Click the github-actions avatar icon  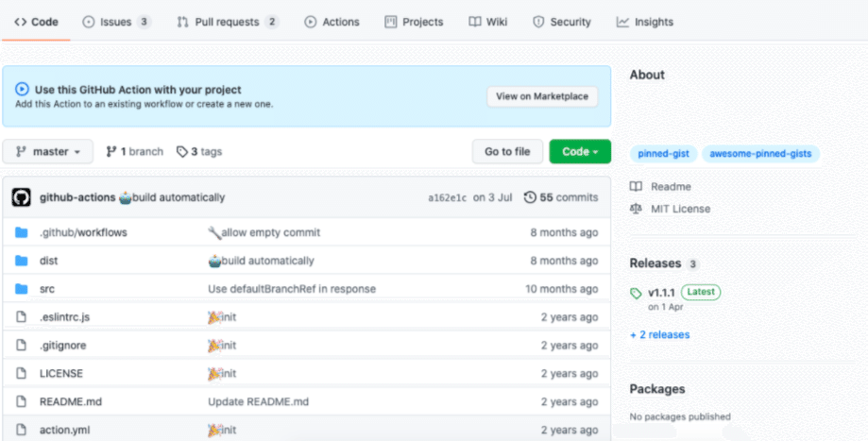click(21, 197)
